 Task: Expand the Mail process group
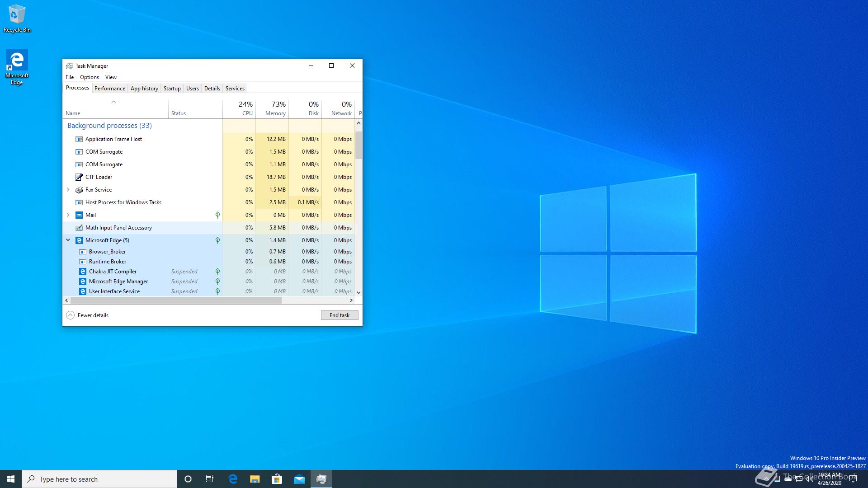(x=68, y=215)
